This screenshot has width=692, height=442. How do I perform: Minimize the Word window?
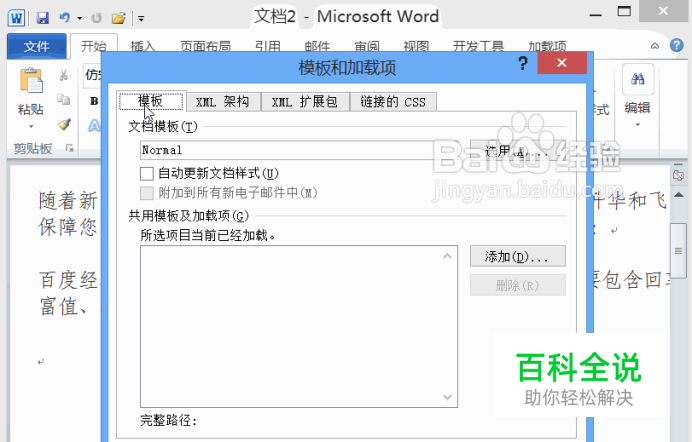595,15
